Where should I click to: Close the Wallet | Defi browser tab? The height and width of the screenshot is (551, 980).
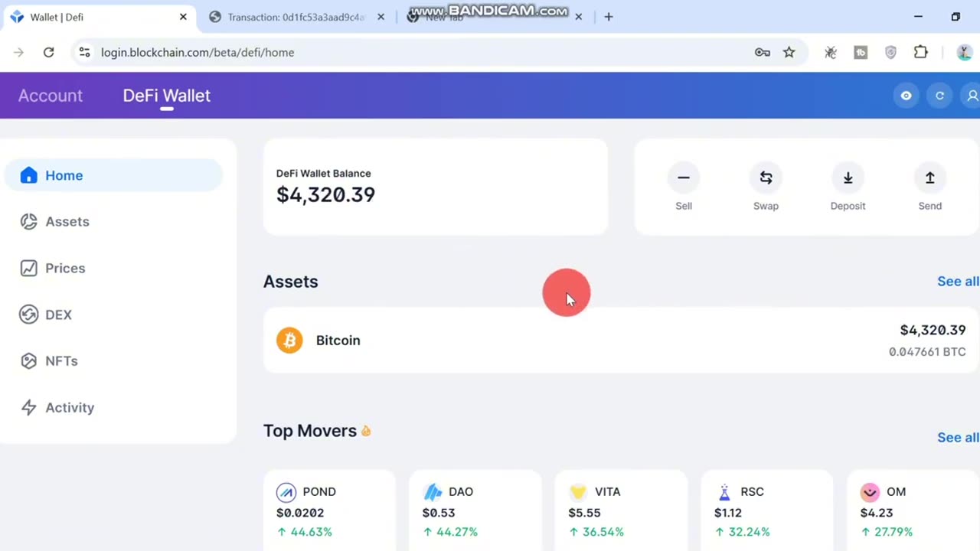(x=183, y=17)
